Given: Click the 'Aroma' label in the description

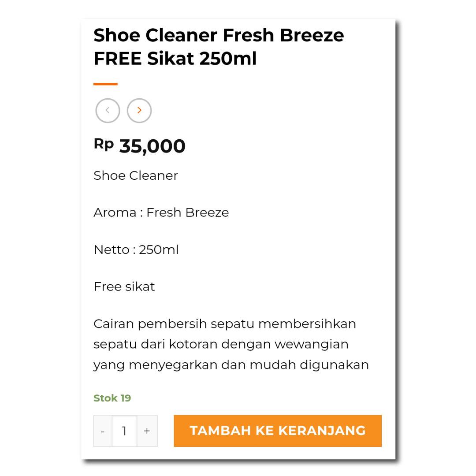Looking at the screenshot, I should (x=115, y=212).
